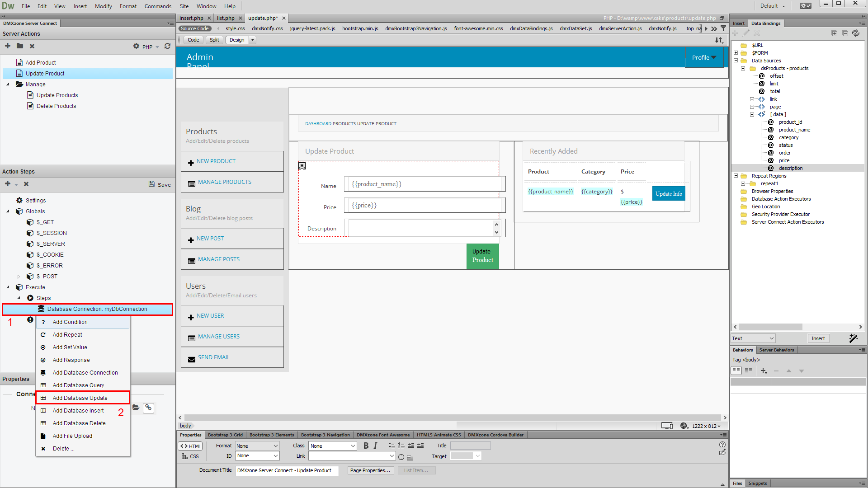The height and width of the screenshot is (488, 868).
Task: Click the ordered list icon in Properties
Action: [401, 446]
